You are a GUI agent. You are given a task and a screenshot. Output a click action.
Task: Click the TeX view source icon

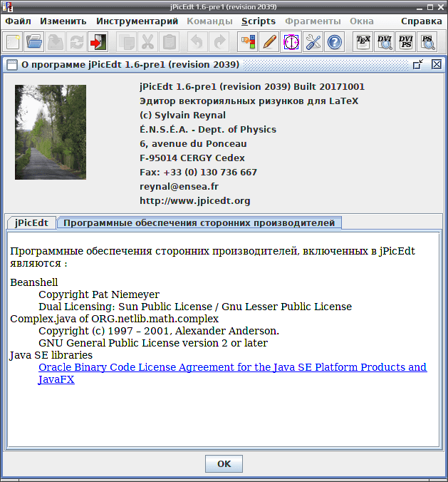tap(363, 42)
